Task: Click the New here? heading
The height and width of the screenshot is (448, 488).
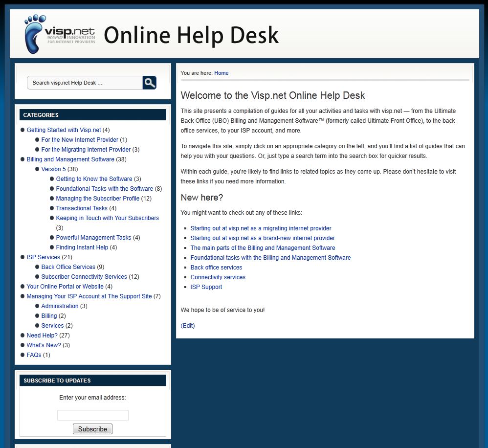Action: pos(201,198)
